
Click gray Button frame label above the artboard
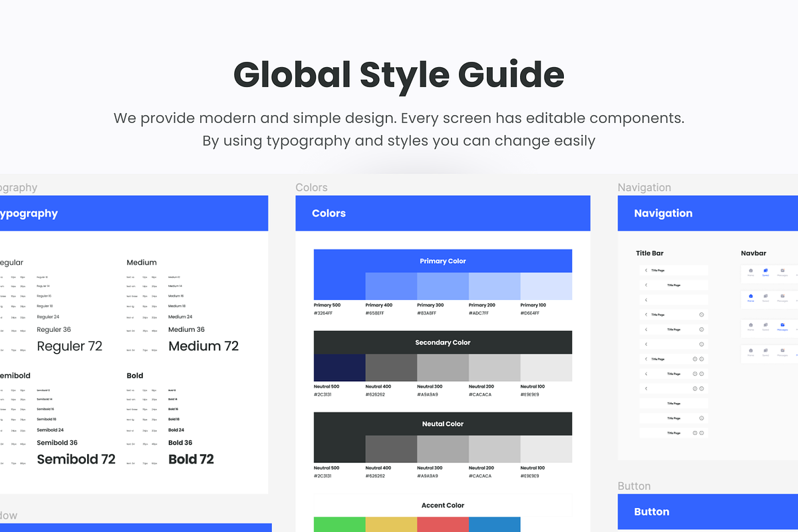coord(634,486)
